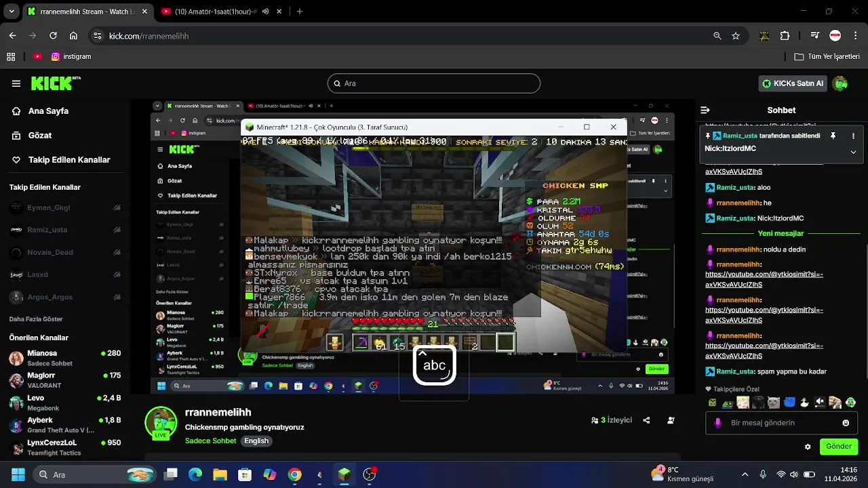
Task: Open the user profile avatar in Kick header
Action: [841, 83]
